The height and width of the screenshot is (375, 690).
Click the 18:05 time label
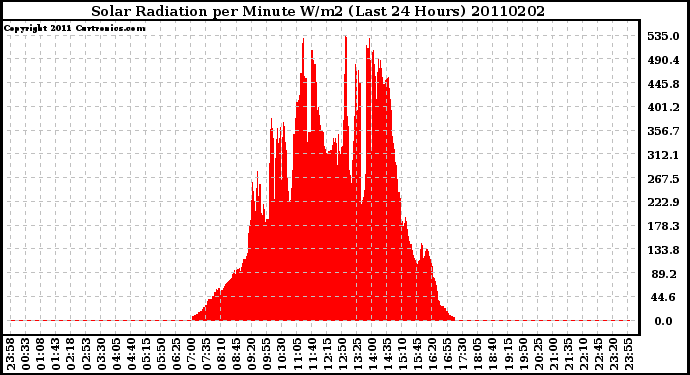click(477, 355)
